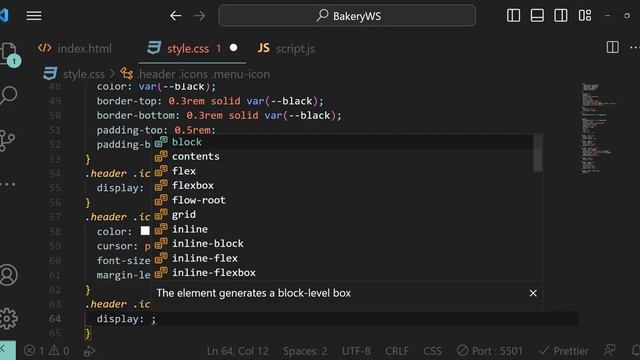Click 'cursor' on line 59
640x360 pixels.
click(115, 246)
